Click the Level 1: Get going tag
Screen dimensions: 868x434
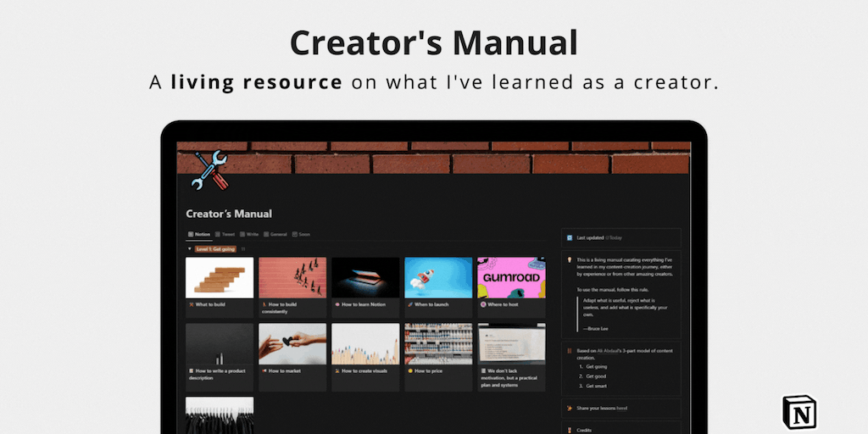tap(215, 249)
